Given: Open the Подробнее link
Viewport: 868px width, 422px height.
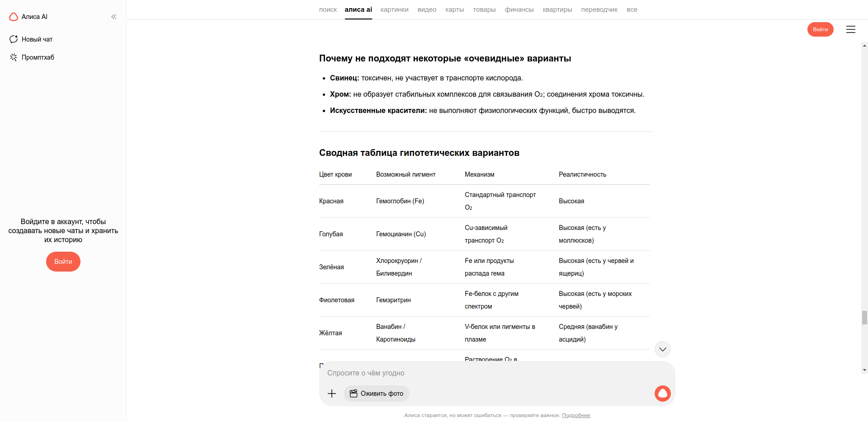Looking at the screenshot, I should coord(576,415).
